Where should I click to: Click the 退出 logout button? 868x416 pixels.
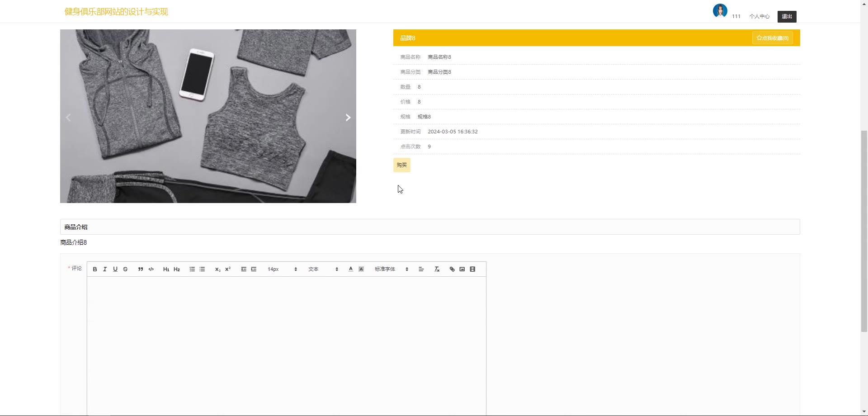(787, 17)
